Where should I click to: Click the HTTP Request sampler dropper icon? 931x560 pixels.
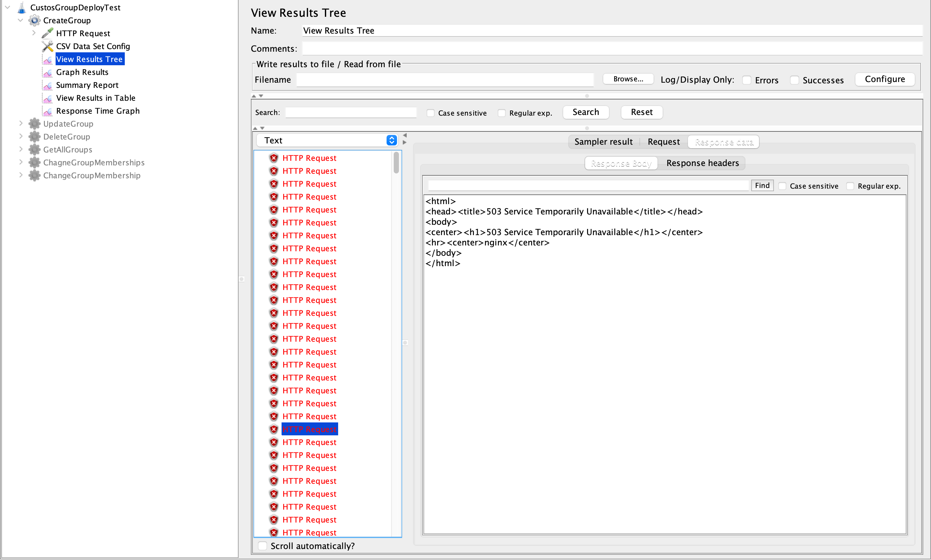pyautogui.click(x=48, y=33)
